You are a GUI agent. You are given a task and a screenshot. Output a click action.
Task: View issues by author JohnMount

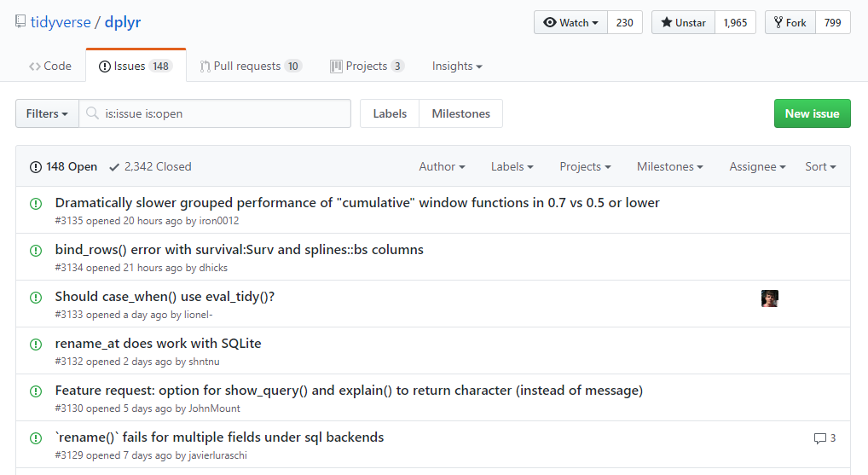tap(214, 408)
